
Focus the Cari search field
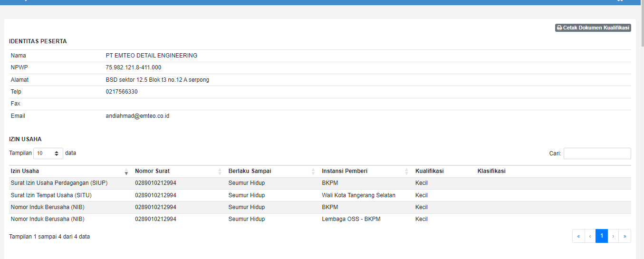pyautogui.click(x=597, y=153)
